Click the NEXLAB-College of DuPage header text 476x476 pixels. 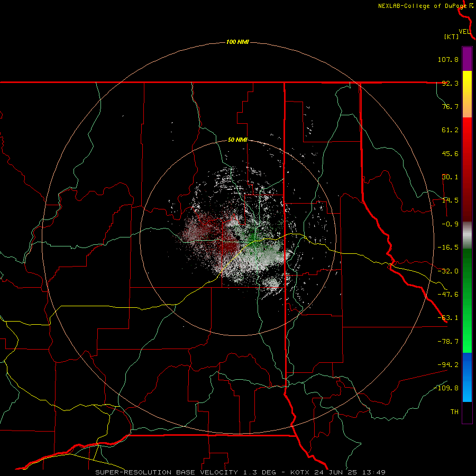[422, 6]
